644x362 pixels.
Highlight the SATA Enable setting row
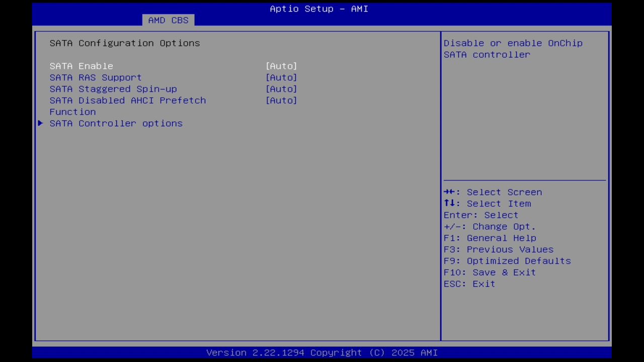click(x=81, y=66)
